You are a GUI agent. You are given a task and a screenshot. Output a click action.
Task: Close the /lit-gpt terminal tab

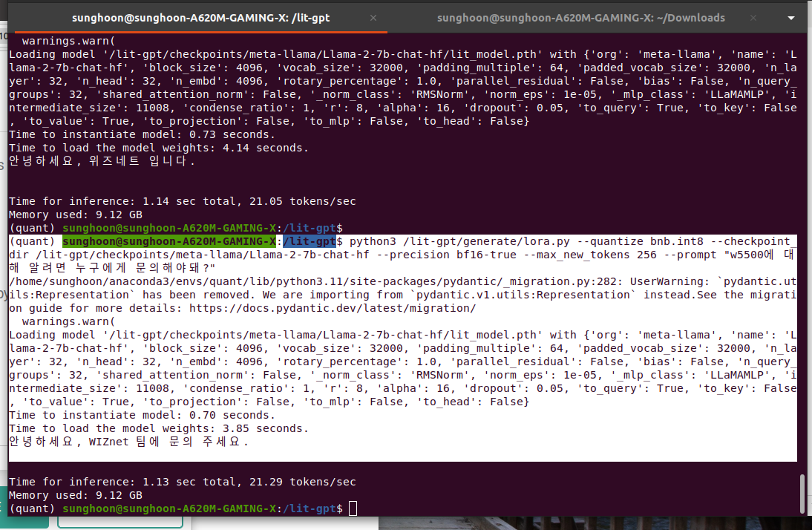373,18
